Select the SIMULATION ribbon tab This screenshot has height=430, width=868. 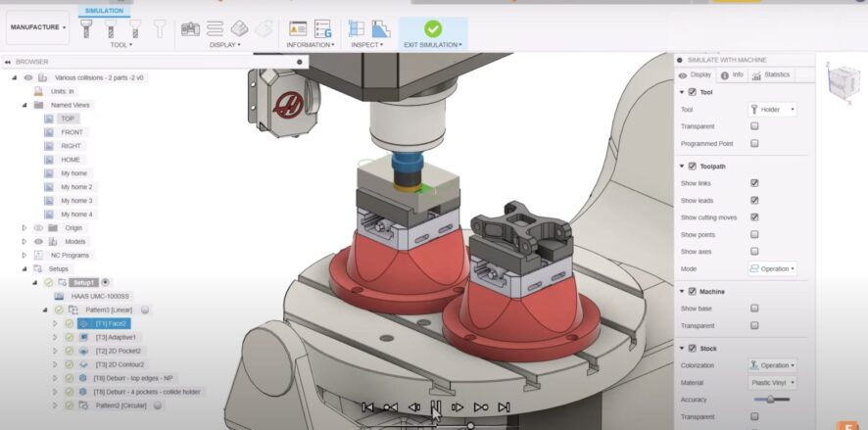pos(104,11)
